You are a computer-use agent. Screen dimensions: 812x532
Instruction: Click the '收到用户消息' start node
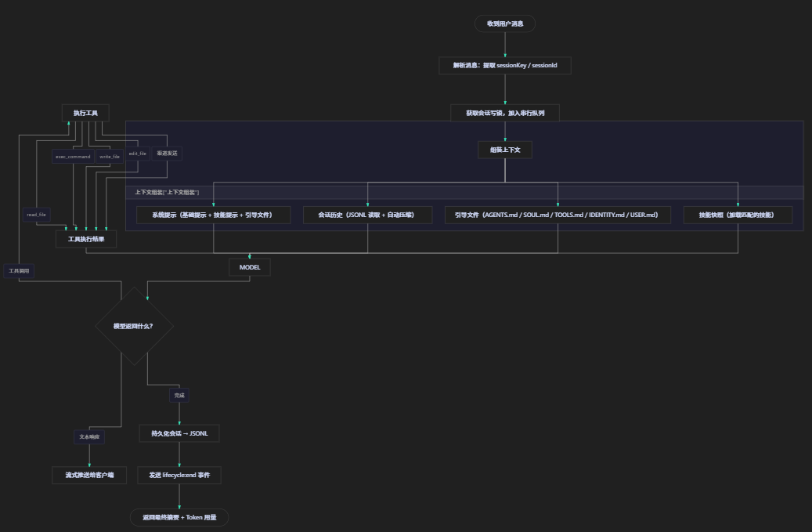tap(505, 24)
